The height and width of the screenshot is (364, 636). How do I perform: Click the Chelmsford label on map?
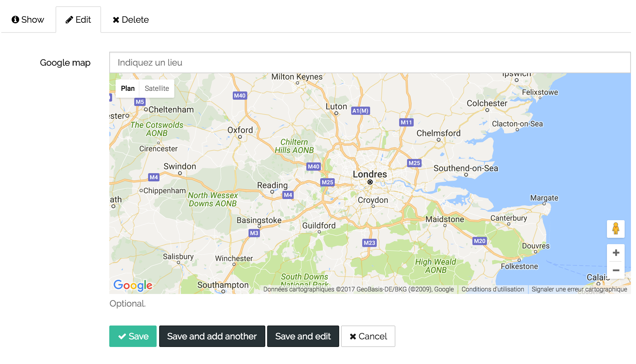pos(438,133)
